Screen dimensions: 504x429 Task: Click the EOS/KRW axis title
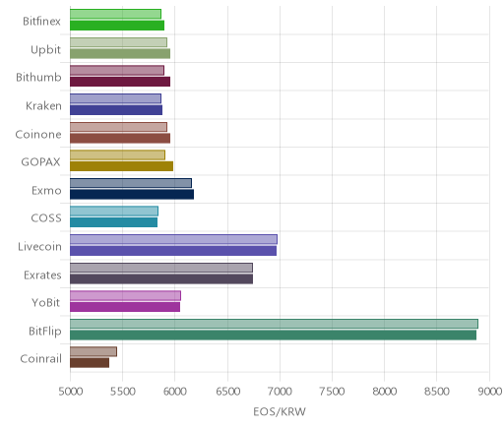tap(280, 412)
